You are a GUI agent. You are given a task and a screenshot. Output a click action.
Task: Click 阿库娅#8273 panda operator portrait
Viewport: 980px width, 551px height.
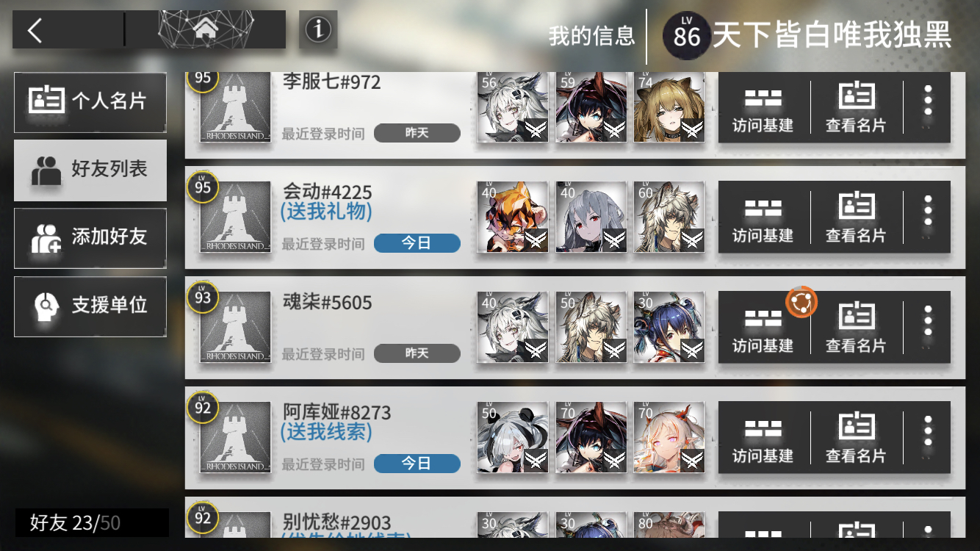(x=513, y=438)
